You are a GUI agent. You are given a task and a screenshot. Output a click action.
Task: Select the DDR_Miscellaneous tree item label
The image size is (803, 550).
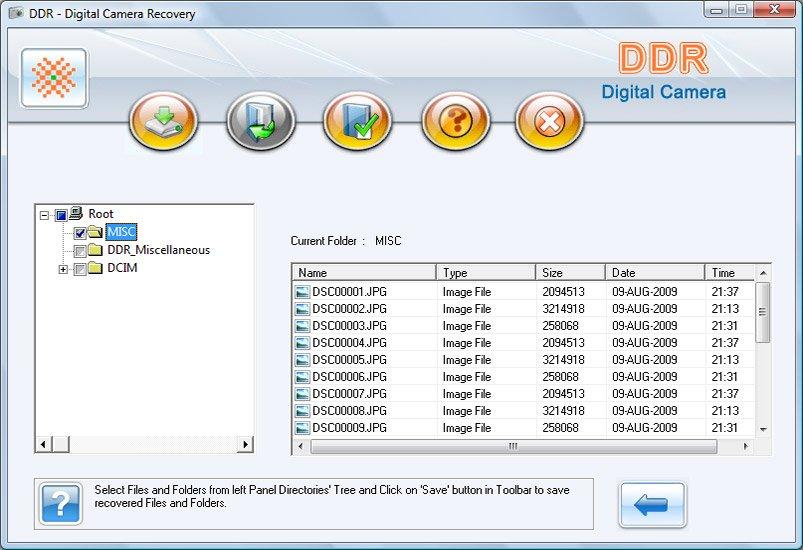(158, 250)
